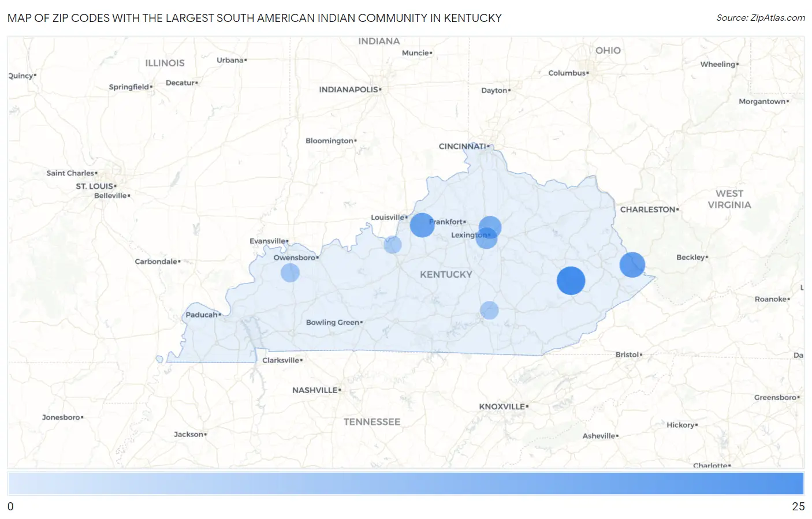
Task: Click the Bowling Green city label
Action: pos(333,322)
